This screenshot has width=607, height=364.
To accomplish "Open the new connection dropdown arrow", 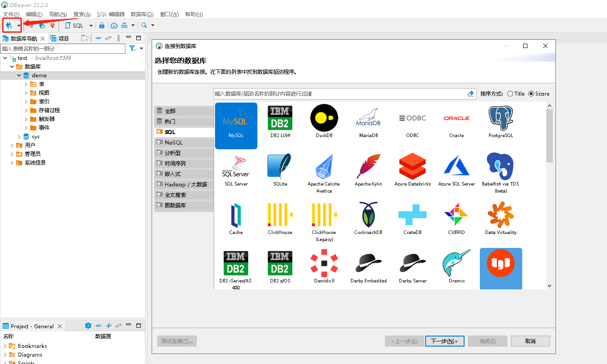I will coord(18,26).
